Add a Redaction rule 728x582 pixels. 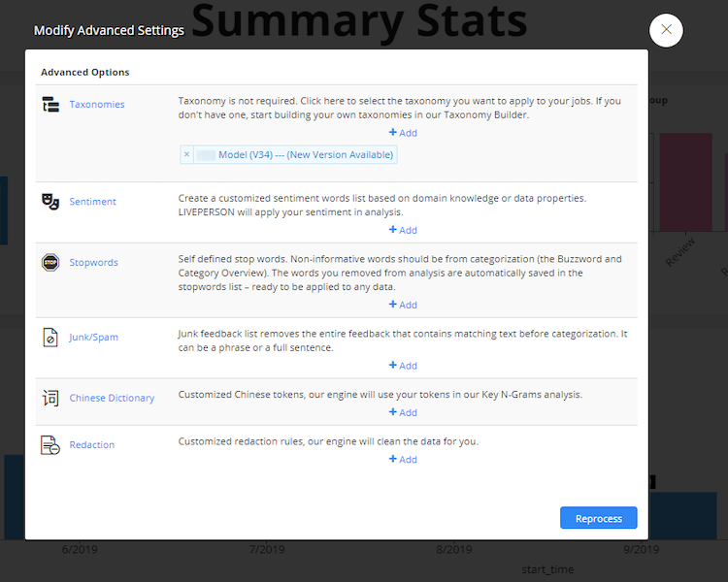click(403, 460)
